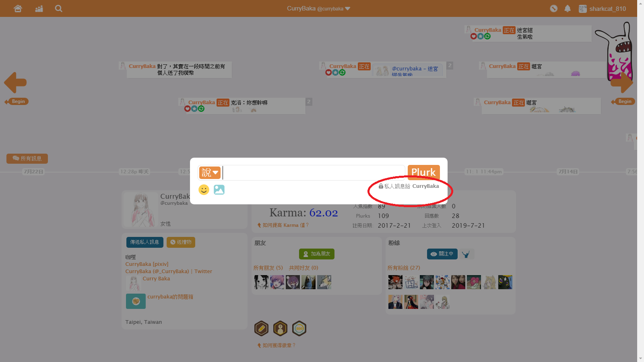The height and width of the screenshot is (362, 644).
Task: Replurk the 迷宮組生氣啦 plurk
Action: tap(487, 36)
